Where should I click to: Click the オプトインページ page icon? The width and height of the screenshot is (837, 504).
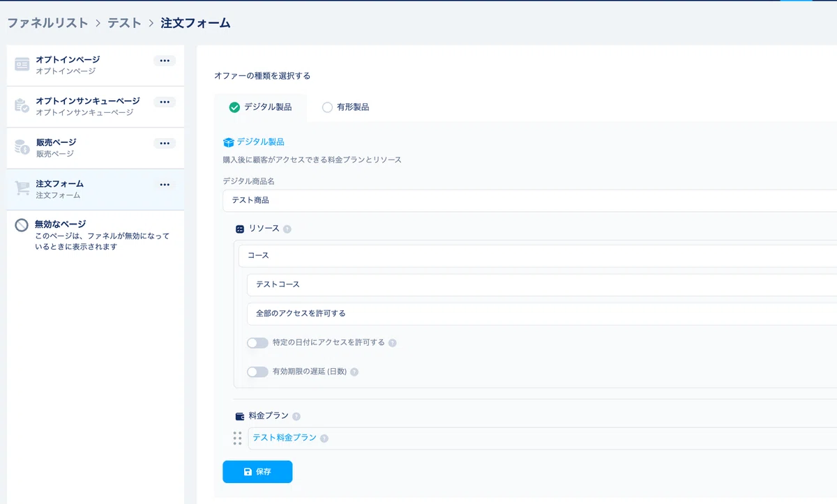pos(22,65)
